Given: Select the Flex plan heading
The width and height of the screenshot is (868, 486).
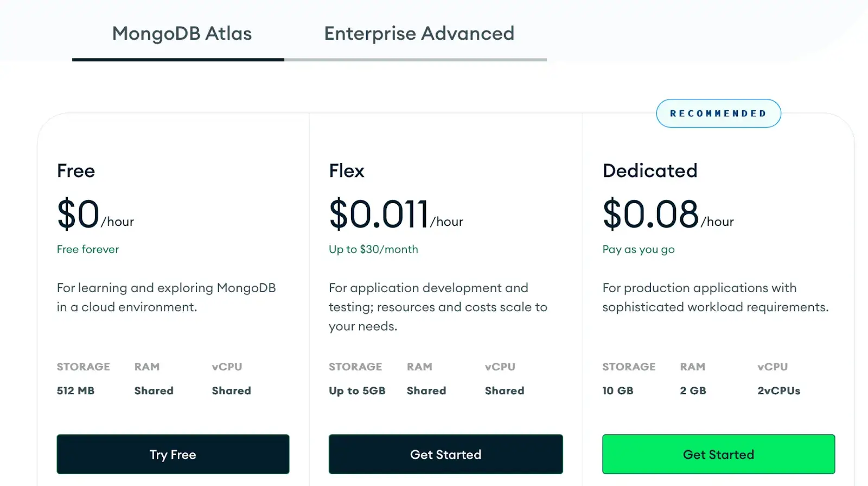Looking at the screenshot, I should (346, 171).
